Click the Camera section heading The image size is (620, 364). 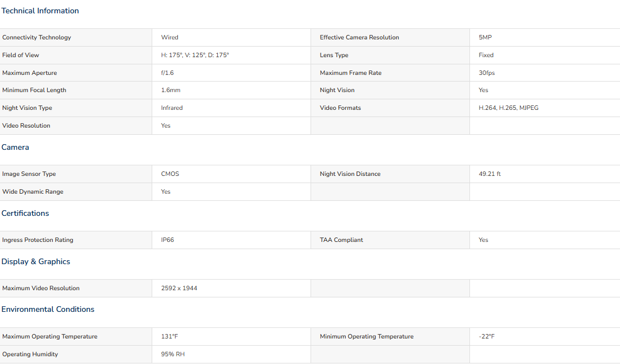[x=15, y=147]
